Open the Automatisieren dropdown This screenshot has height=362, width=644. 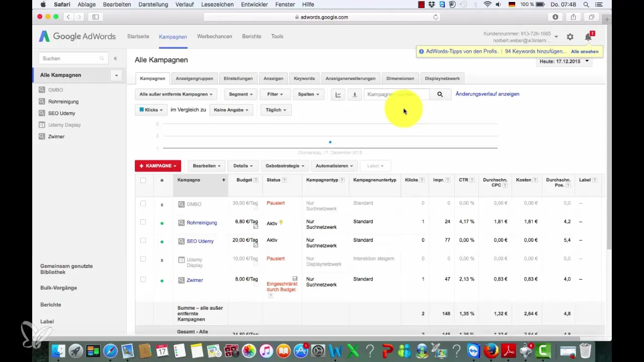(334, 166)
